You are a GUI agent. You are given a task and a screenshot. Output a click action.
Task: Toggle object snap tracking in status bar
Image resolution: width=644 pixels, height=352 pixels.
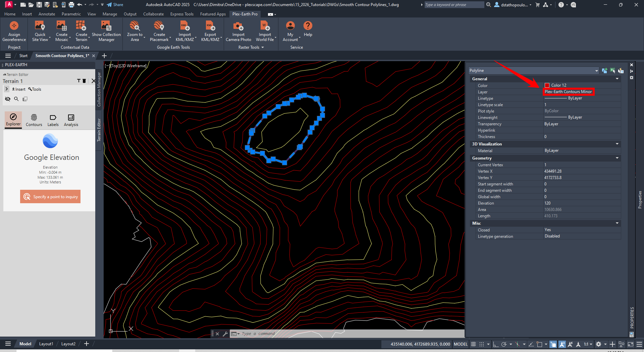(531, 344)
